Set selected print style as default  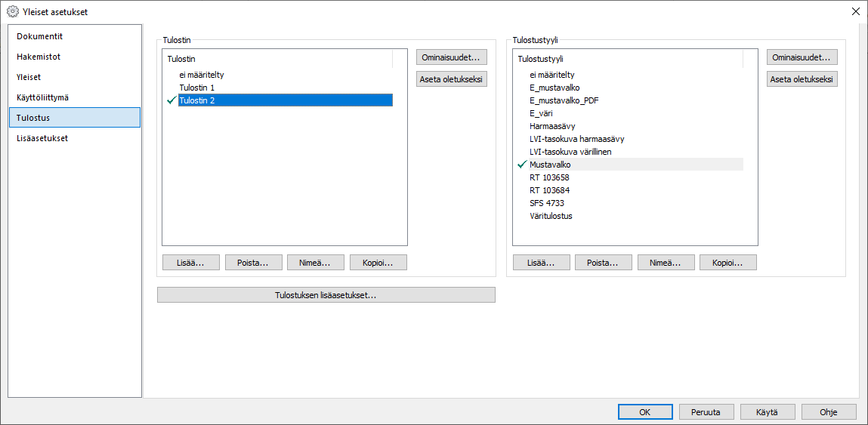802,79
